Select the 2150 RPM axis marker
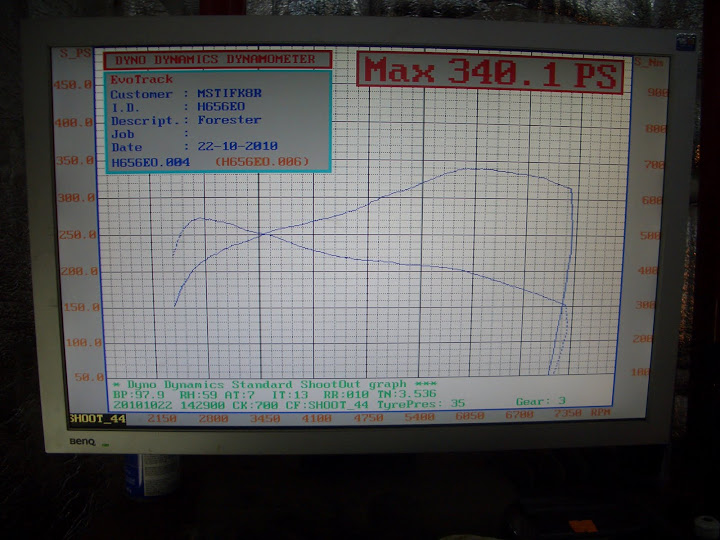The width and height of the screenshot is (720, 540). [162, 419]
